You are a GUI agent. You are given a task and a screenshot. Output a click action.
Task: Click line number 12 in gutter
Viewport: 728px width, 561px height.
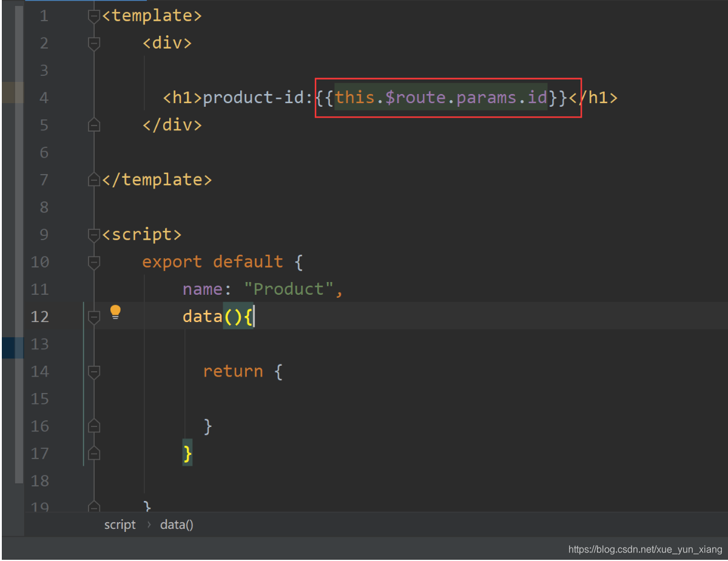39,317
